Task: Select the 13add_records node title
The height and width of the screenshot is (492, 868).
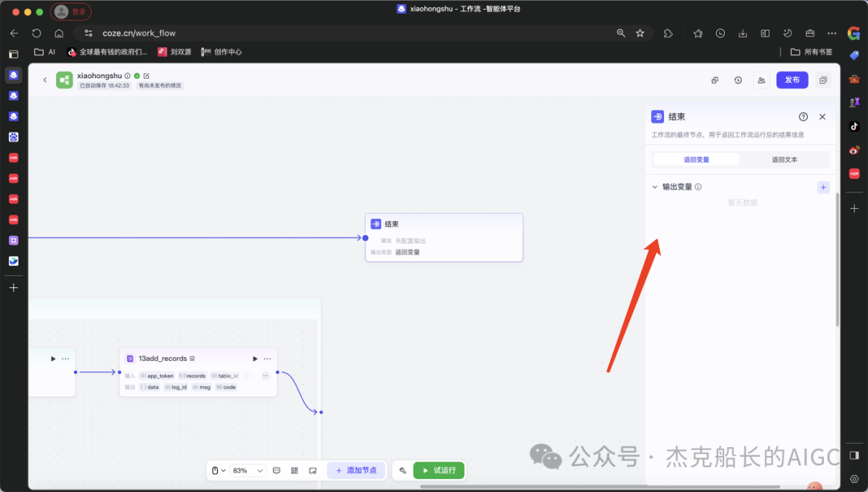Action: [x=162, y=359]
